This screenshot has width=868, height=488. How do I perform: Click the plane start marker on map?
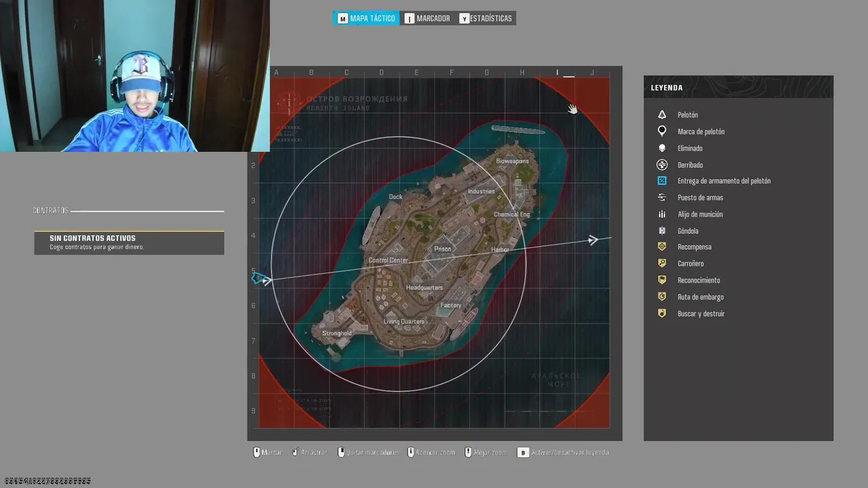[260, 278]
